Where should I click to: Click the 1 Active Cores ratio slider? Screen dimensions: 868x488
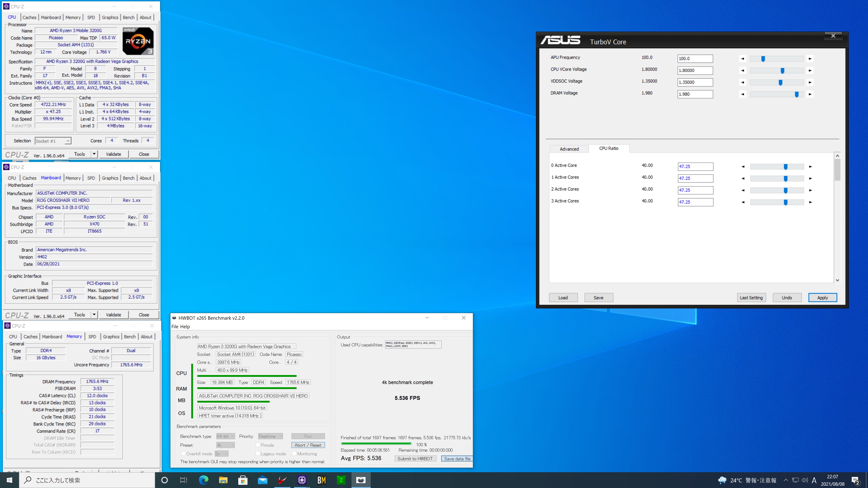(x=777, y=178)
